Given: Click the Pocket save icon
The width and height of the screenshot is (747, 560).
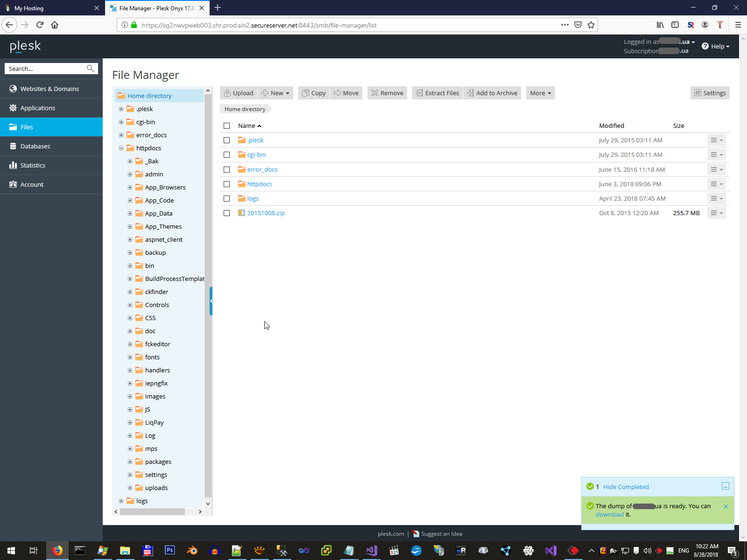Looking at the screenshot, I should pos(578,25).
